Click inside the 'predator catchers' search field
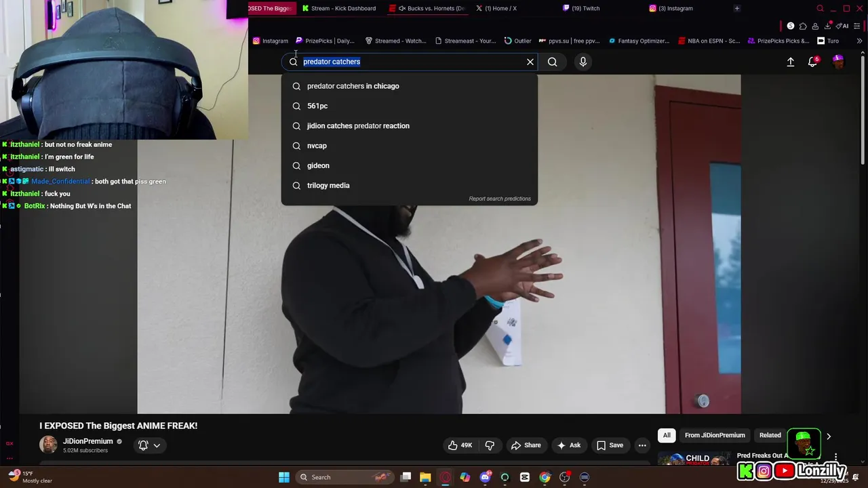Viewport: 868px width, 488px height. [410, 62]
